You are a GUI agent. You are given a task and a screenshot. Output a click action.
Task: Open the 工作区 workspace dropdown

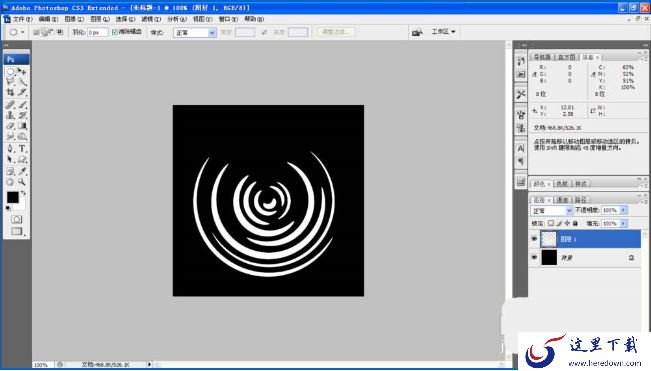[x=443, y=32]
